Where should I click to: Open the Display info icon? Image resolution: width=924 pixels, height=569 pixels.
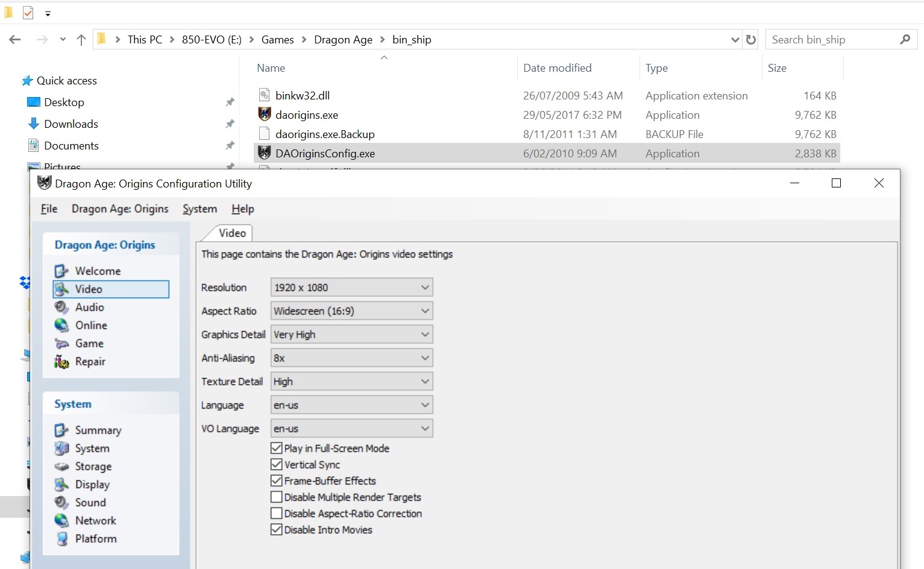pos(61,485)
